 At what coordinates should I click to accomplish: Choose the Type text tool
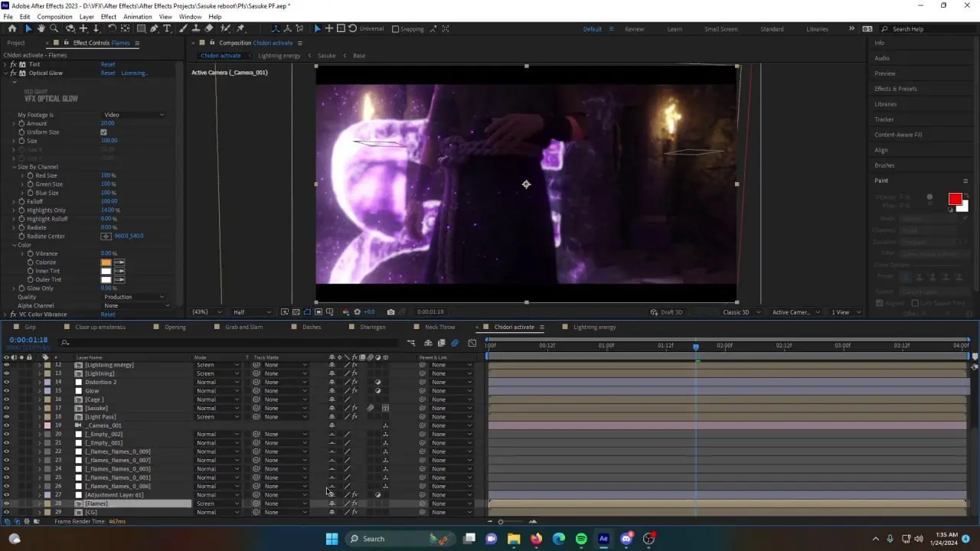pyautogui.click(x=167, y=28)
